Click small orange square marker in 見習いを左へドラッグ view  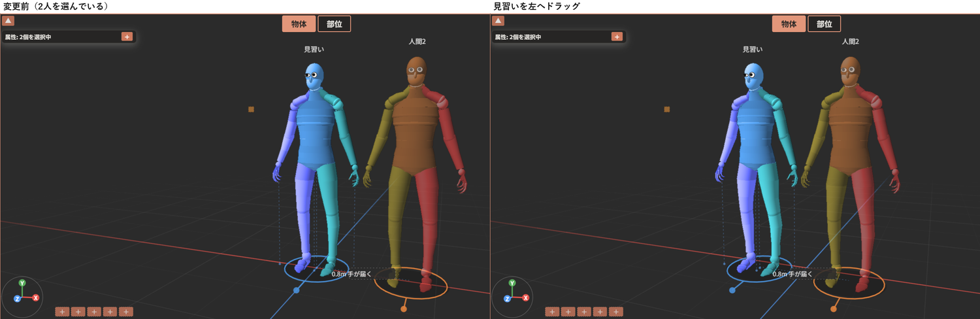coord(667,109)
